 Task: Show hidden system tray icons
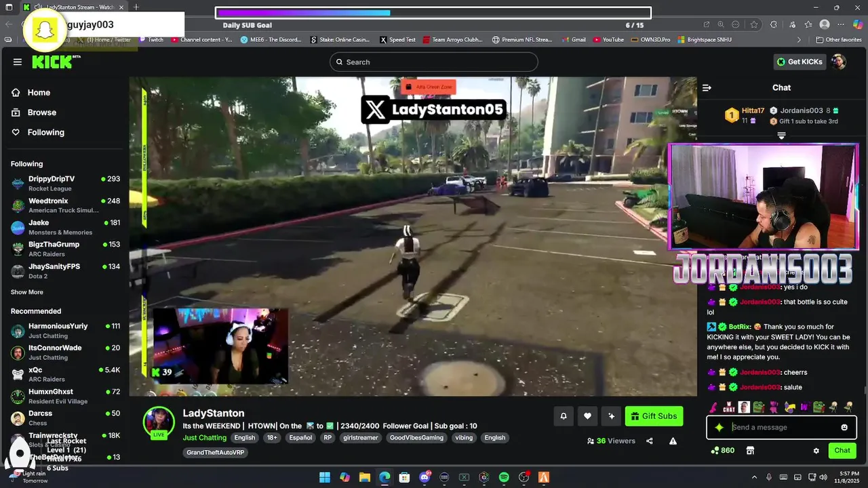point(754,477)
